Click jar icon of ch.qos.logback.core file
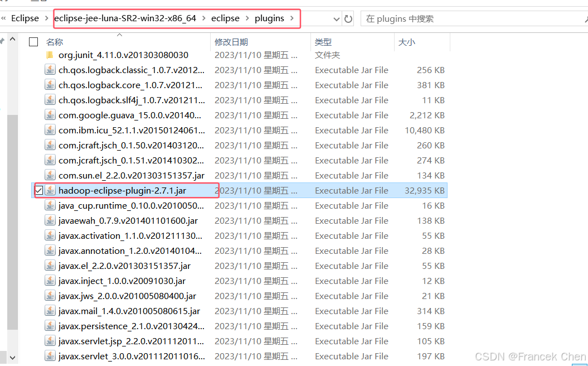Viewport: 588px width, 366px height. (x=50, y=85)
